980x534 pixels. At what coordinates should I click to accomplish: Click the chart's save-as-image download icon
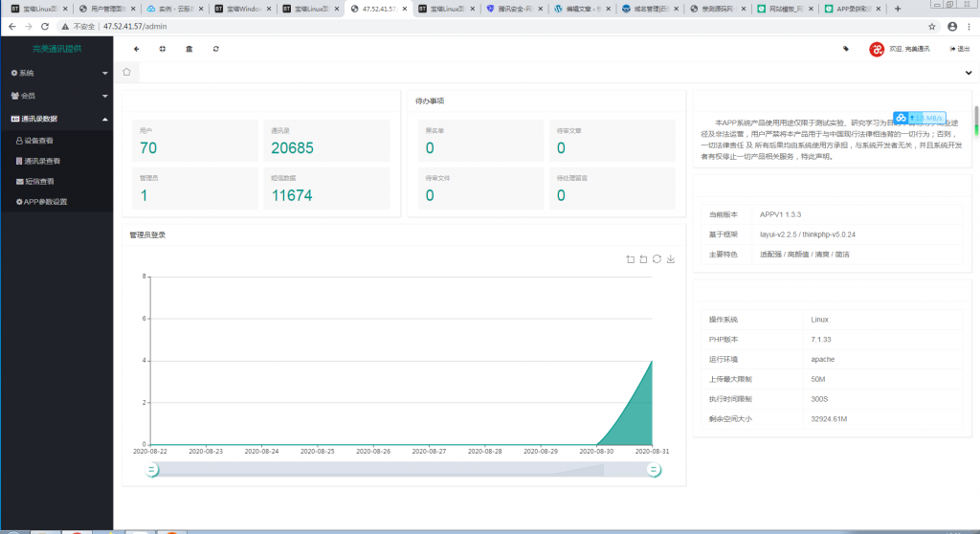tap(670, 259)
